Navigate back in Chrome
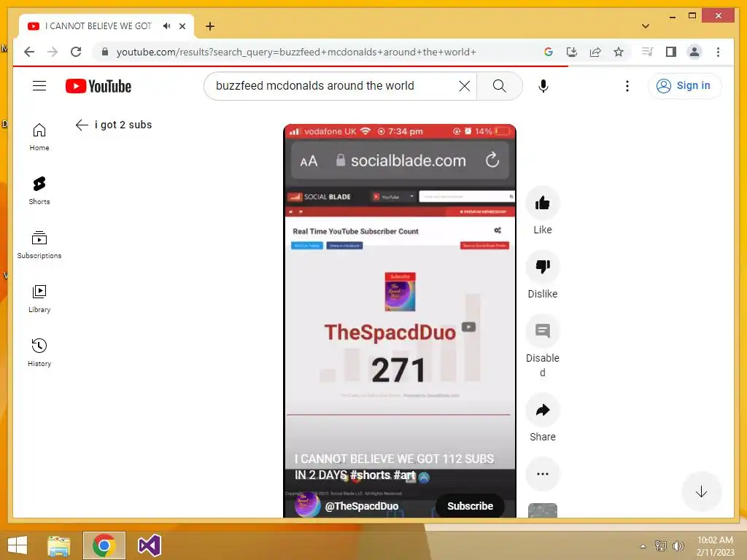Screen dimensions: 747x560 point(29,52)
